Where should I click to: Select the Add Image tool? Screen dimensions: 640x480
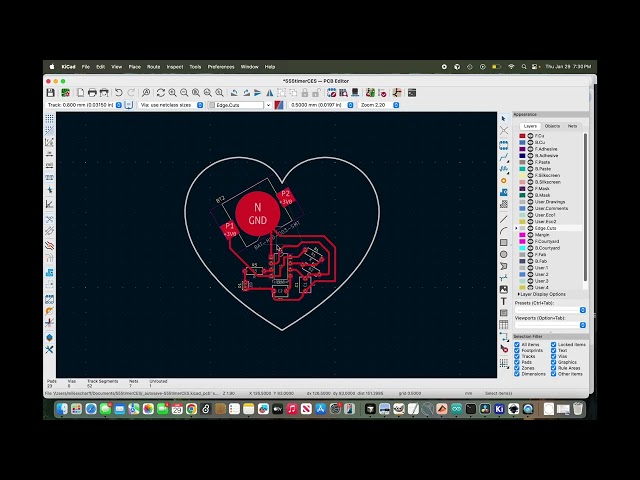tap(504, 289)
